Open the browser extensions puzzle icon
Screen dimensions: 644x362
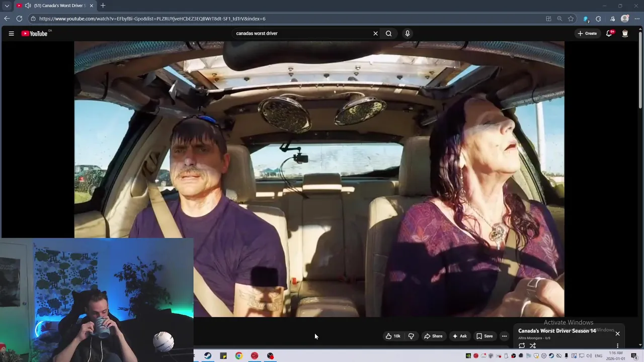(x=598, y=19)
